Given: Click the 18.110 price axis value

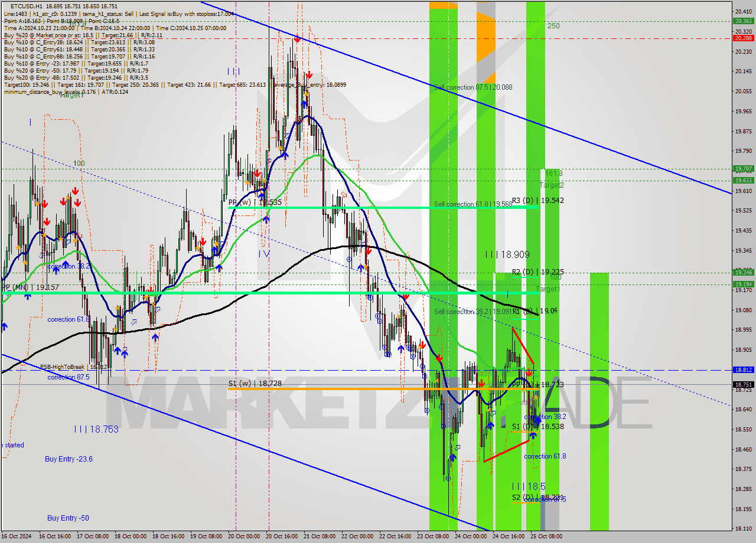Looking at the screenshot, I should tap(742, 528).
